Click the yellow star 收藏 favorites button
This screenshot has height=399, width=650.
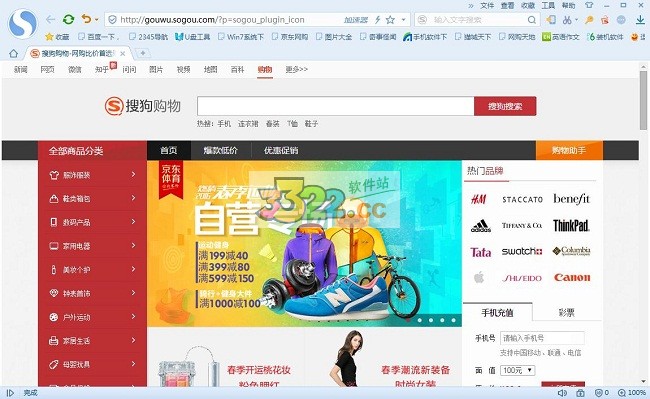coord(57,37)
